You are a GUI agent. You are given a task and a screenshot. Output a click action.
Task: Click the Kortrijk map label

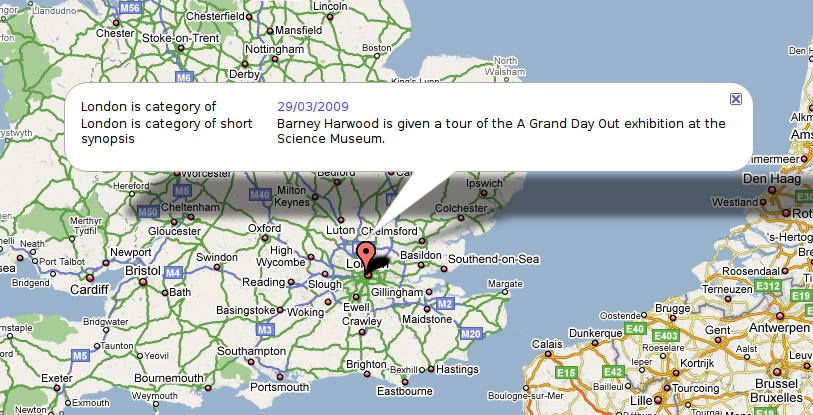[697, 363]
